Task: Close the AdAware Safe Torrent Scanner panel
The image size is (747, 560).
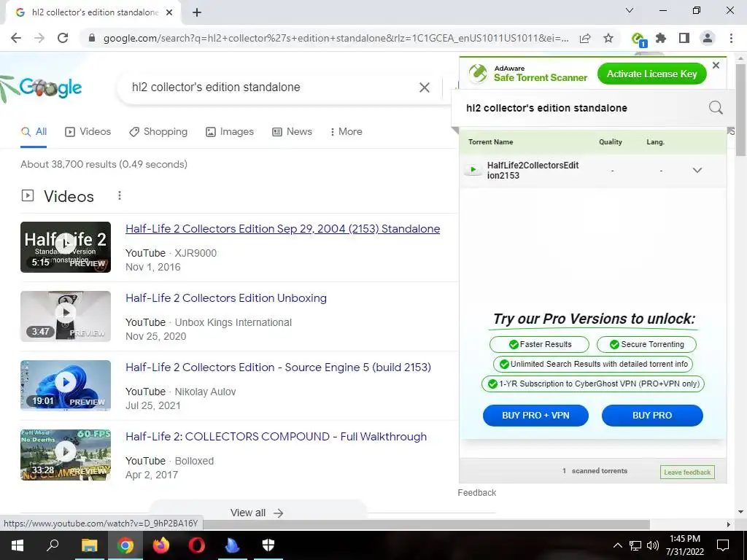Action: [716, 65]
